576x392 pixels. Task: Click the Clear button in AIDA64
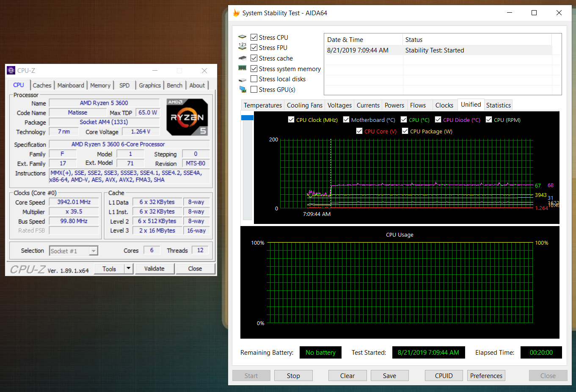[347, 375]
